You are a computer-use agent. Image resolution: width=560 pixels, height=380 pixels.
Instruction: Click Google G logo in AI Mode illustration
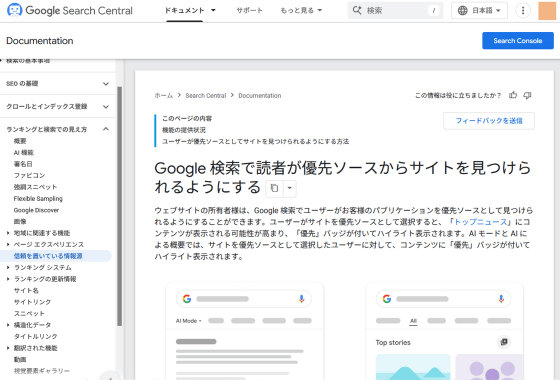tap(187, 299)
